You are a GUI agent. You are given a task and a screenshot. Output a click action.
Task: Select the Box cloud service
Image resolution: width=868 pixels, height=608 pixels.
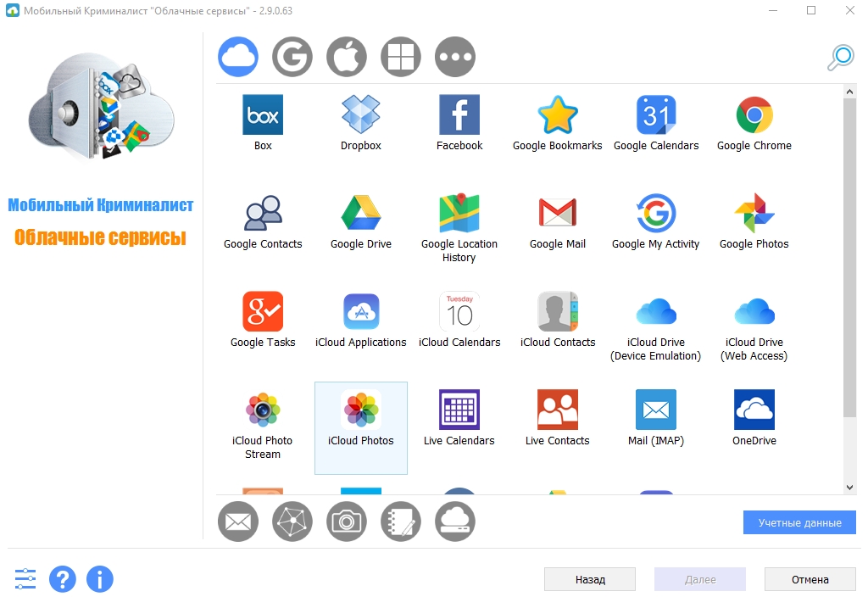(263, 114)
